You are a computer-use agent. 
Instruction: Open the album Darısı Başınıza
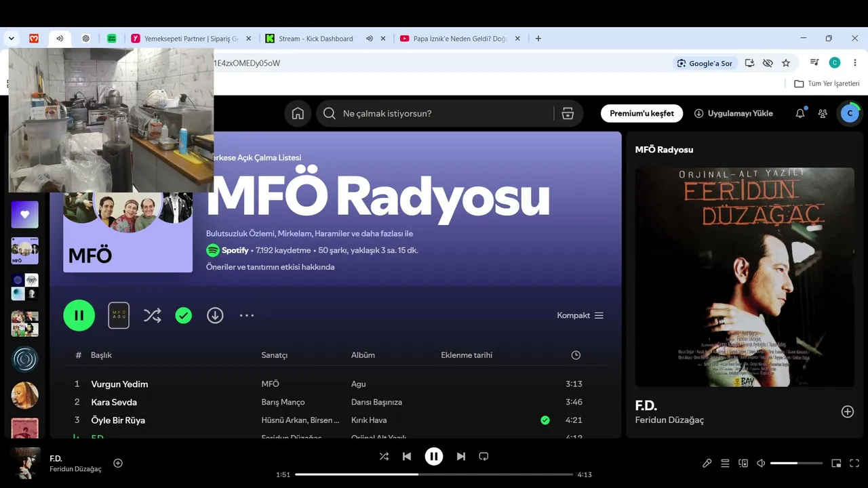376,402
